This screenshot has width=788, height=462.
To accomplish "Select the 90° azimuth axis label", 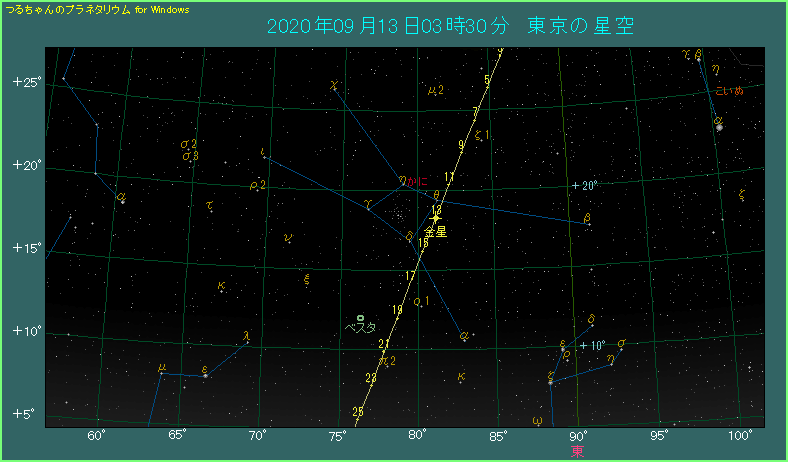I will coord(578,435).
